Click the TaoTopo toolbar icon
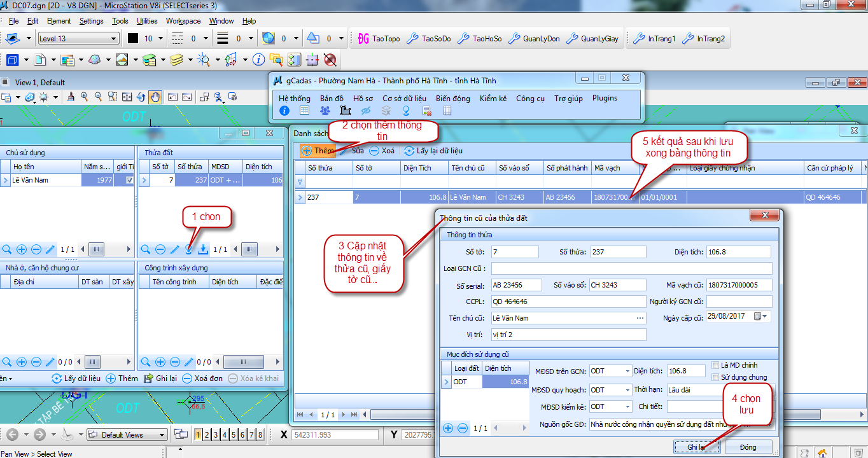The width and height of the screenshot is (868, 458). [x=379, y=39]
